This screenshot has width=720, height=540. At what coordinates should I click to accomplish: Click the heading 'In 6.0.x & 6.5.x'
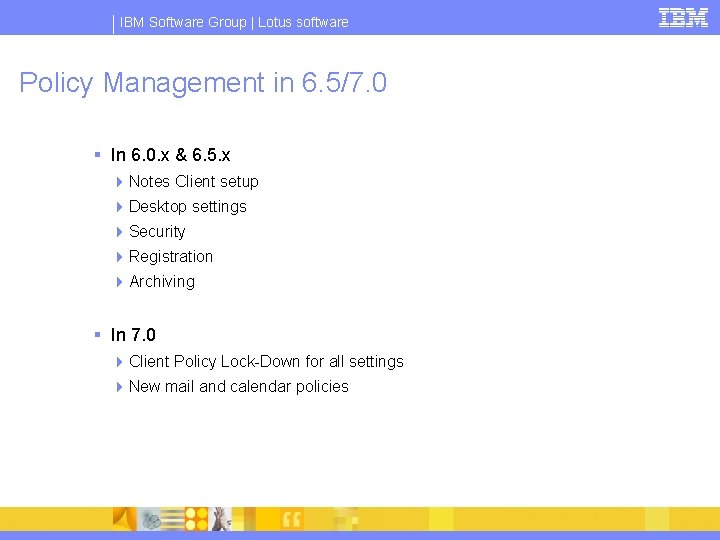pyautogui.click(x=170, y=155)
